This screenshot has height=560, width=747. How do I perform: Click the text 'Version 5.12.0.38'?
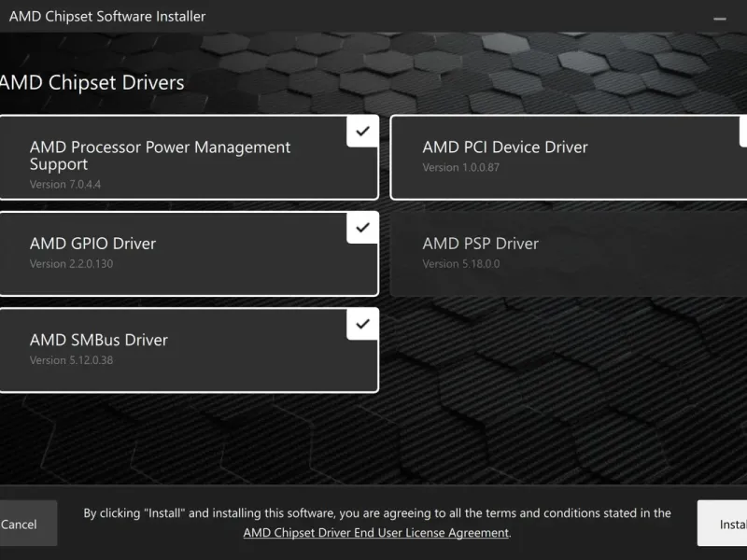[x=72, y=360]
